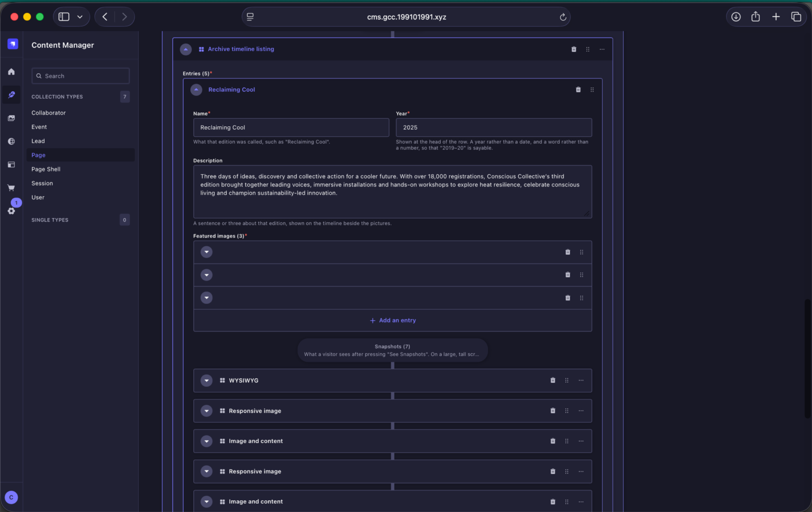Delete the first Featured images entry
The image size is (812, 512).
click(568, 252)
